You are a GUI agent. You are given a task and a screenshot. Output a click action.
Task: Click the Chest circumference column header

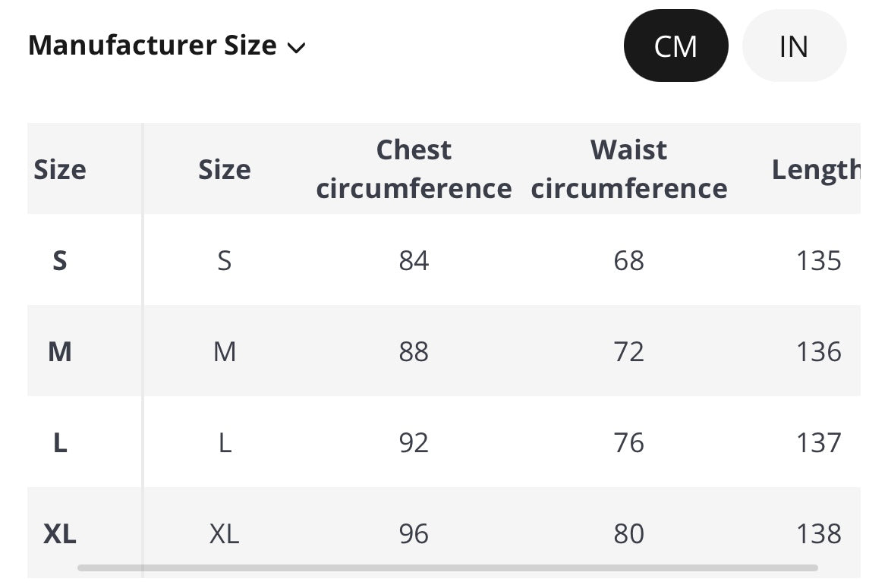click(x=414, y=169)
